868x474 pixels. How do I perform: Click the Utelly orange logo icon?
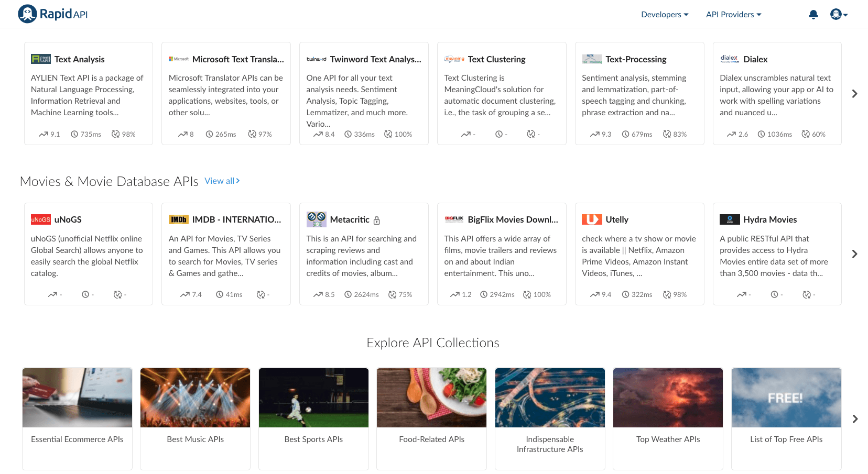592,219
